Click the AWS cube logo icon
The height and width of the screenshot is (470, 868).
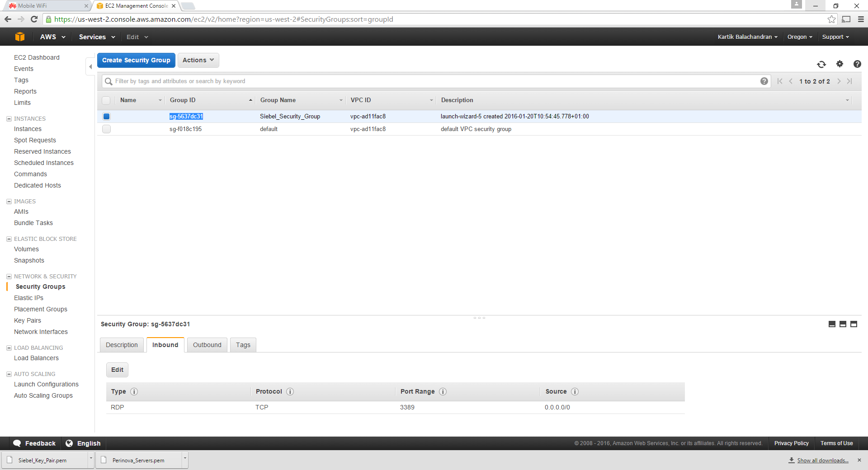(x=20, y=37)
